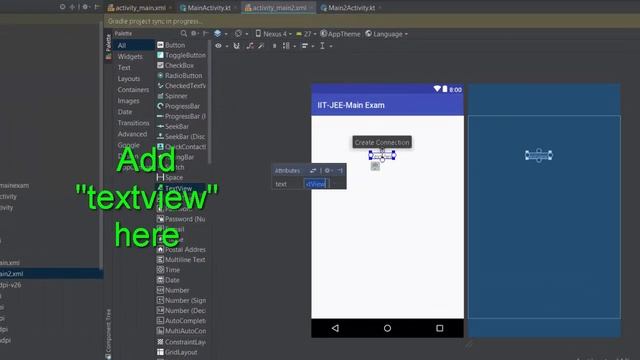This screenshot has width=640, height=360.
Task: Pick the SeekBar (Discrete) widget icon
Action: (160, 136)
